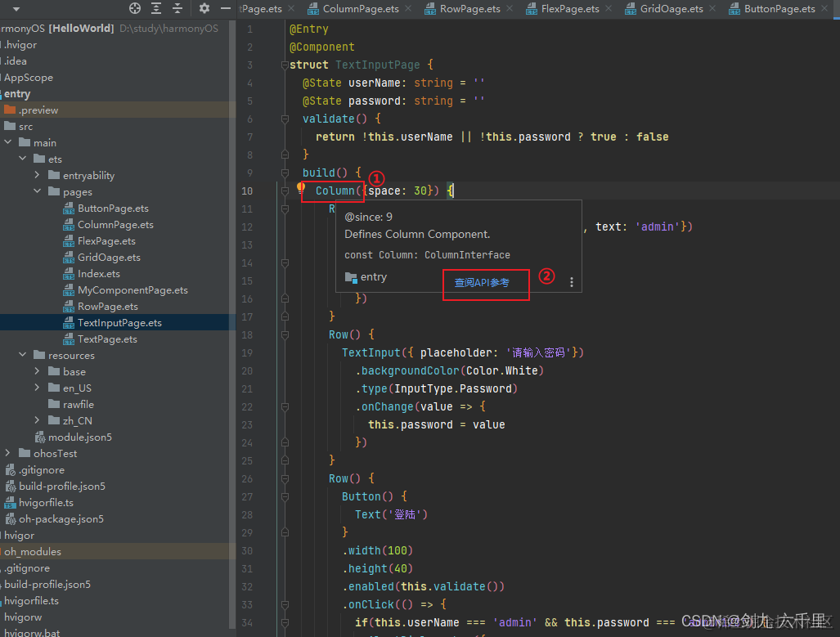Fold the struct block at line 3
The height and width of the screenshot is (637, 840).
click(x=285, y=65)
